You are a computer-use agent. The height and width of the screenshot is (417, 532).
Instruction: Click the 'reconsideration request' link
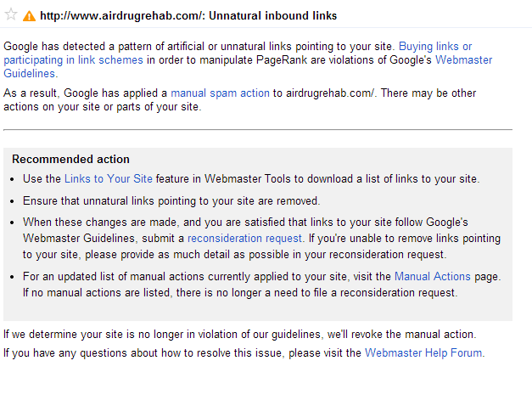pyautogui.click(x=244, y=239)
